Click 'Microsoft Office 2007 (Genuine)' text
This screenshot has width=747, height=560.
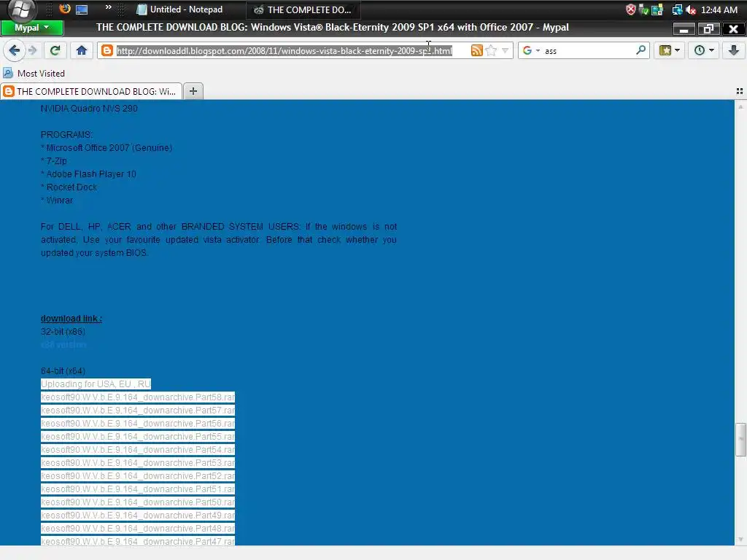click(109, 147)
